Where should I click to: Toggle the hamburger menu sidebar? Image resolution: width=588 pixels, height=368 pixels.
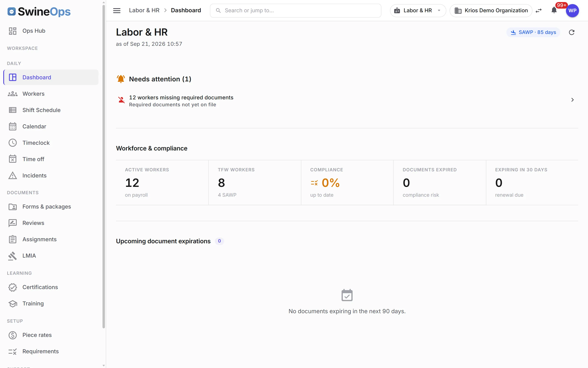[117, 10]
